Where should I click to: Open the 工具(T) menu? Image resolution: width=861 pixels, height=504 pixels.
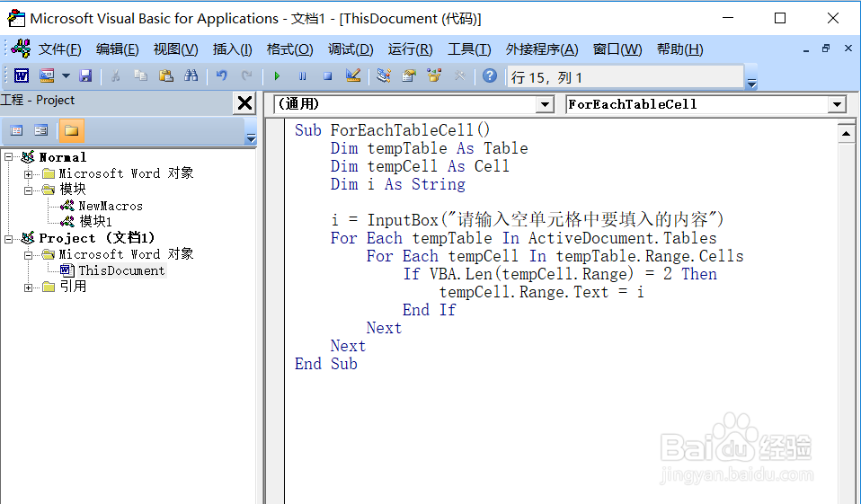pos(469,49)
